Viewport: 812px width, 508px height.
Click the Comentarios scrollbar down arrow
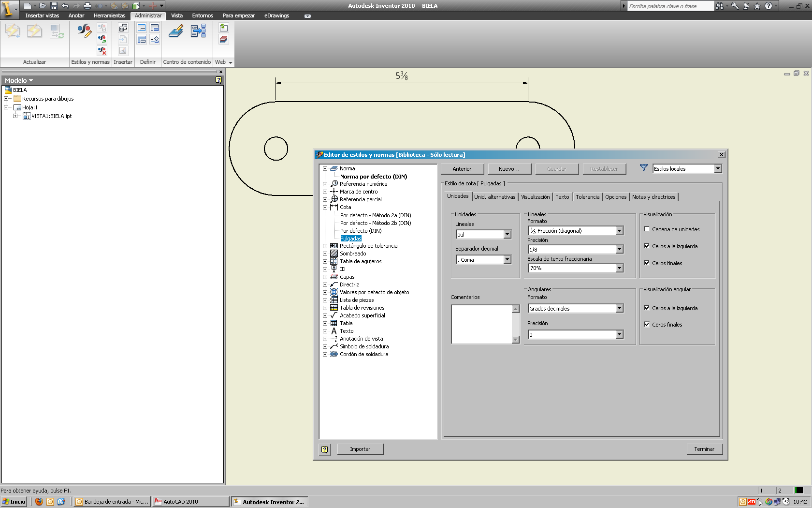point(516,340)
